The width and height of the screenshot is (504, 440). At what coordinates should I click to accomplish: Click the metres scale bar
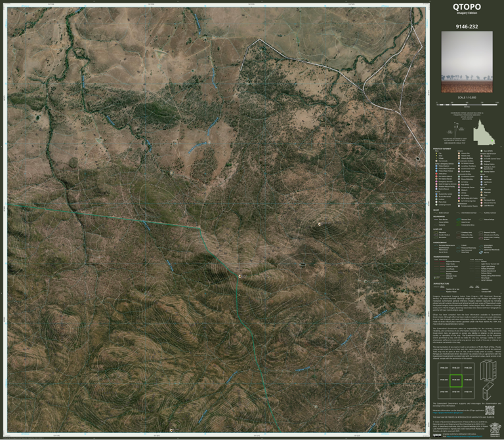[467, 104]
